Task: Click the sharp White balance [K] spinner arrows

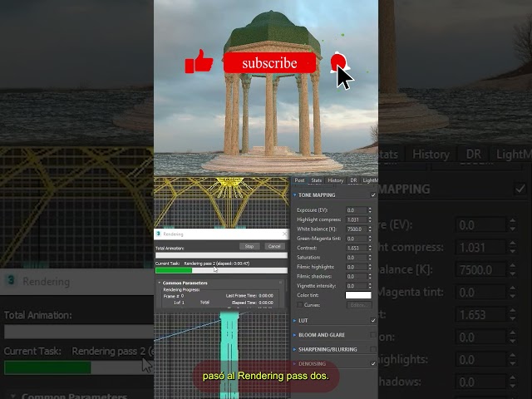Action: click(x=370, y=229)
